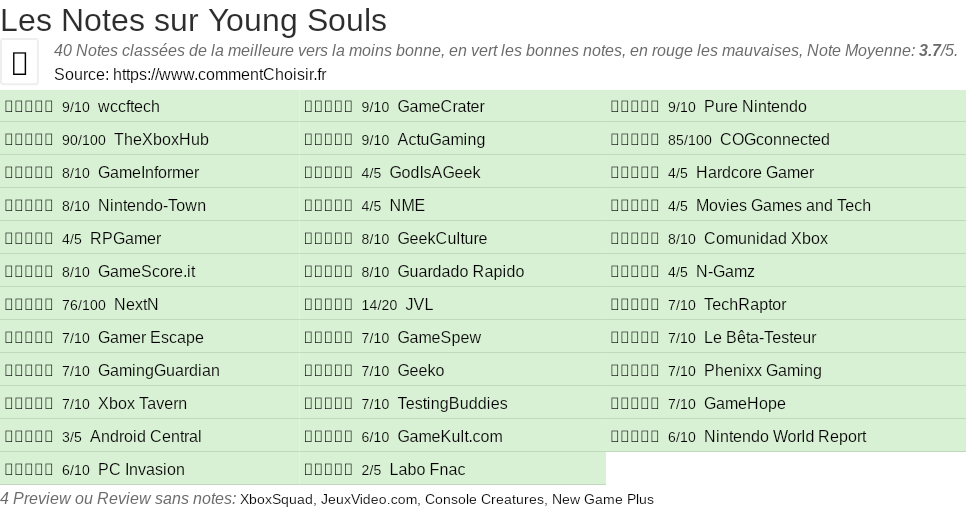Image resolution: width=966 pixels, height=510 pixels.
Task: Open the GameInformer review link
Action: tap(148, 173)
